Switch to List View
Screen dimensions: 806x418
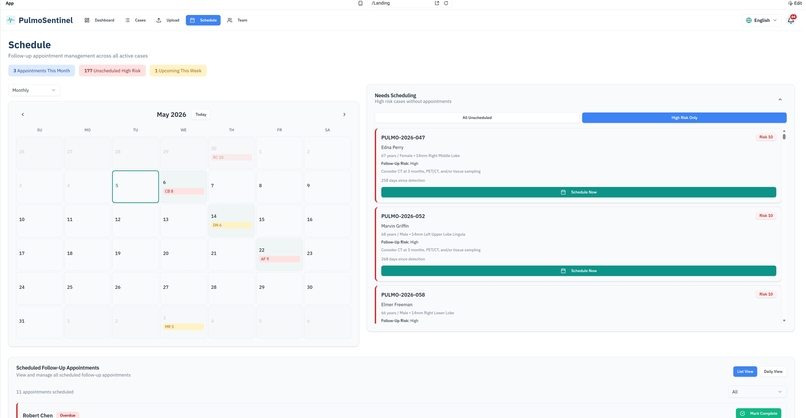pyautogui.click(x=745, y=371)
